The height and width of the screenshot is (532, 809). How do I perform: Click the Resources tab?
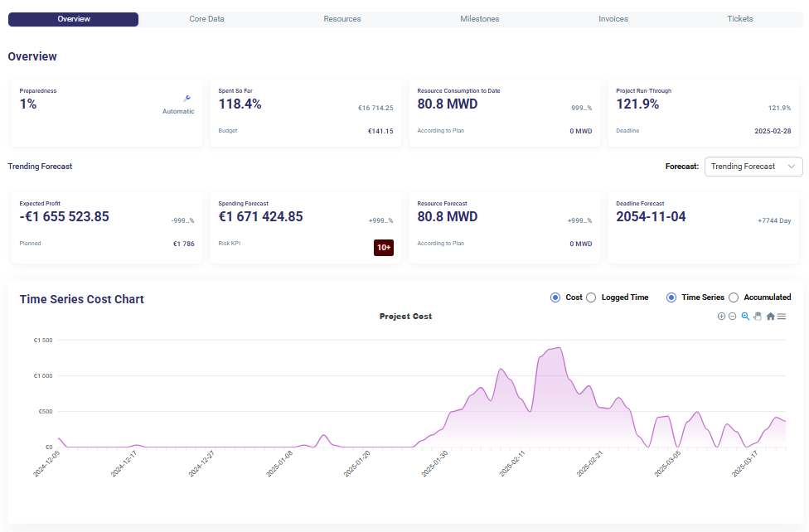tap(342, 19)
